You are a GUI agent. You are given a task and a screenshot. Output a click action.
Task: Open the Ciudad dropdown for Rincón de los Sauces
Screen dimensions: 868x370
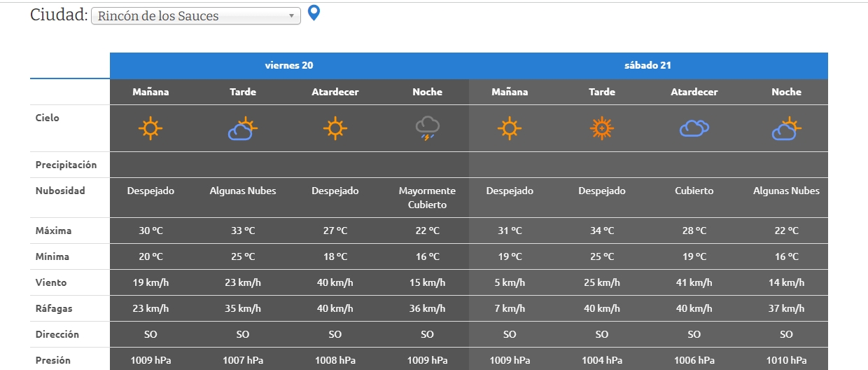[196, 16]
